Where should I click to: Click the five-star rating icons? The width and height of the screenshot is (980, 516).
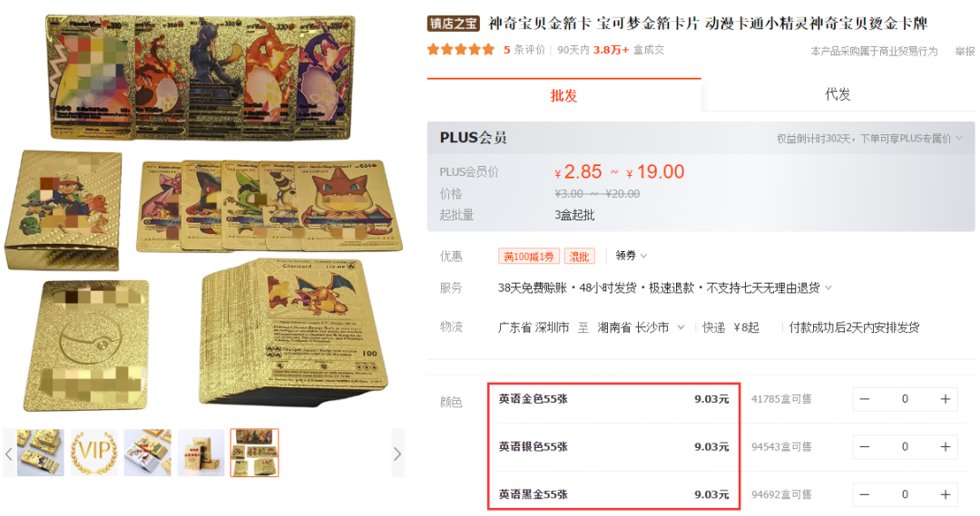(x=461, y=49)
